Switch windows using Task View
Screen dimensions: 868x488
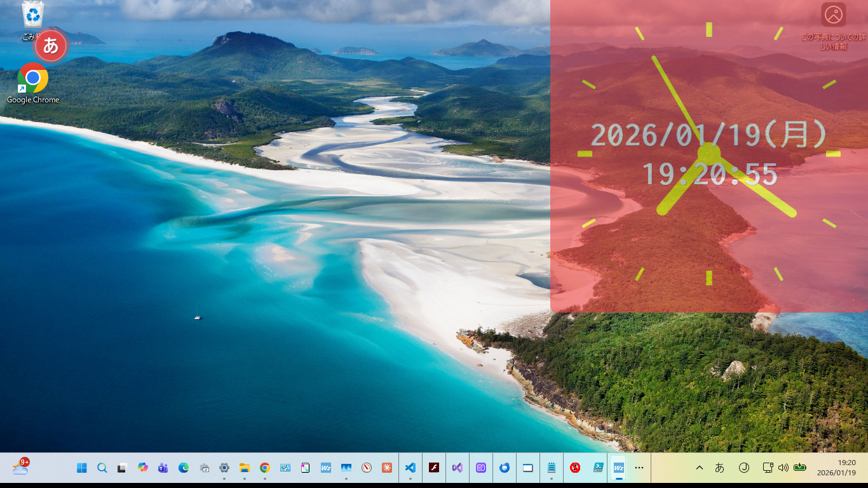click(122, 468)
